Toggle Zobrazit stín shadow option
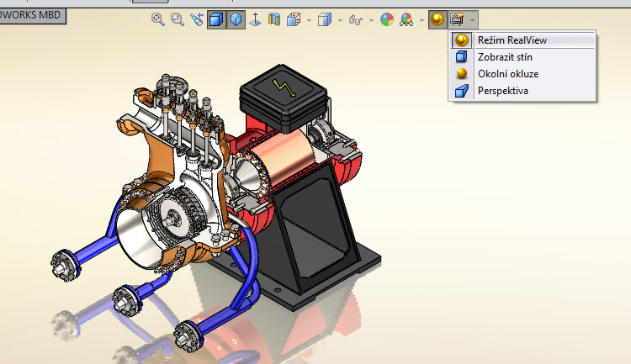 505,57
